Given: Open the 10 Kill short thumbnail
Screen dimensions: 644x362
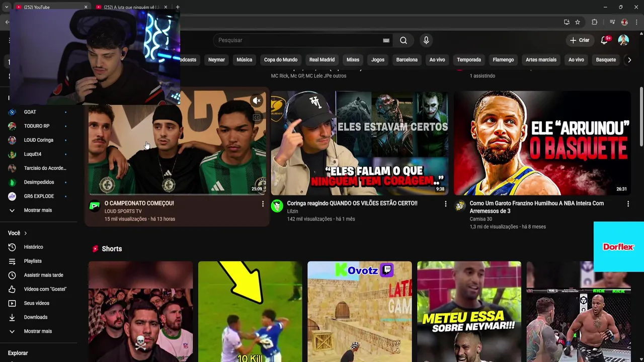Looking at the screenshot, I should tap(250, 312).
